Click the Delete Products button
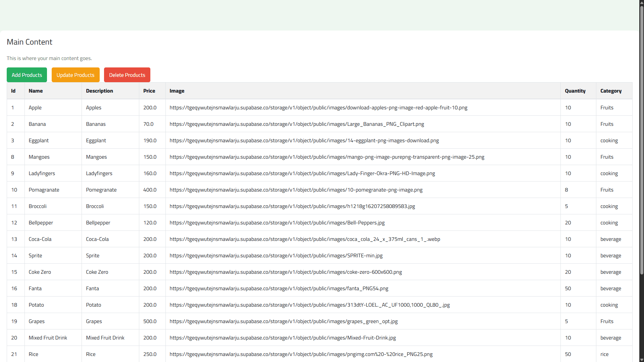This screenshot has height=362, width=644. [127, 75]
